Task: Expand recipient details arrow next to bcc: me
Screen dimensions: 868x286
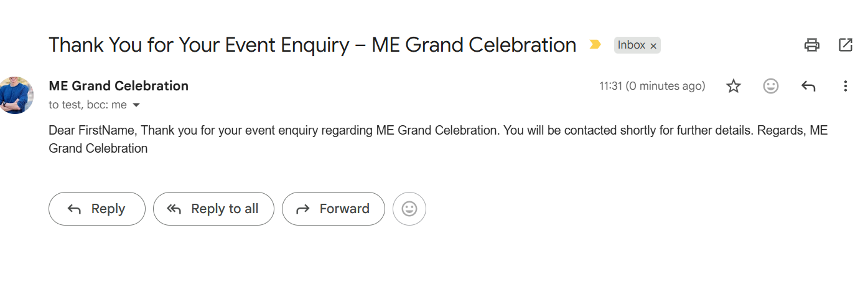Action: tap(136, 105)
